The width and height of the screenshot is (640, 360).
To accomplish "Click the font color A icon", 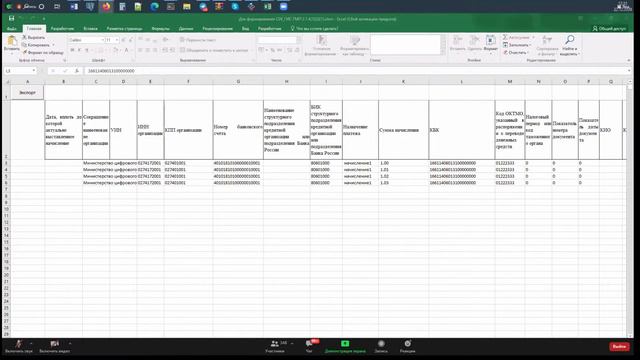I will 126,50.
